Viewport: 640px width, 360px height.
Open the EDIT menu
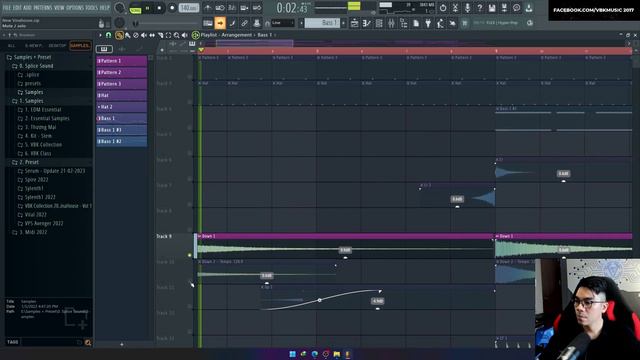coord(17,8)
